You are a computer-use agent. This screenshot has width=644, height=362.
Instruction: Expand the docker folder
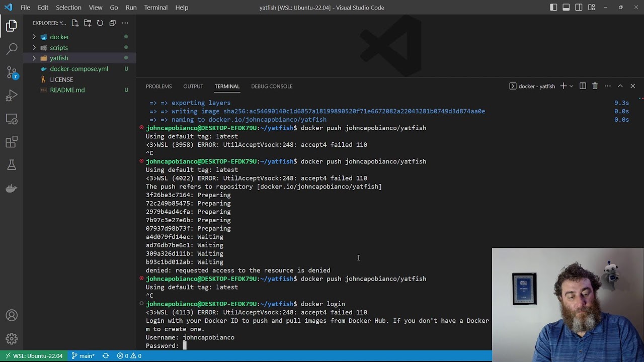[34, 37]
